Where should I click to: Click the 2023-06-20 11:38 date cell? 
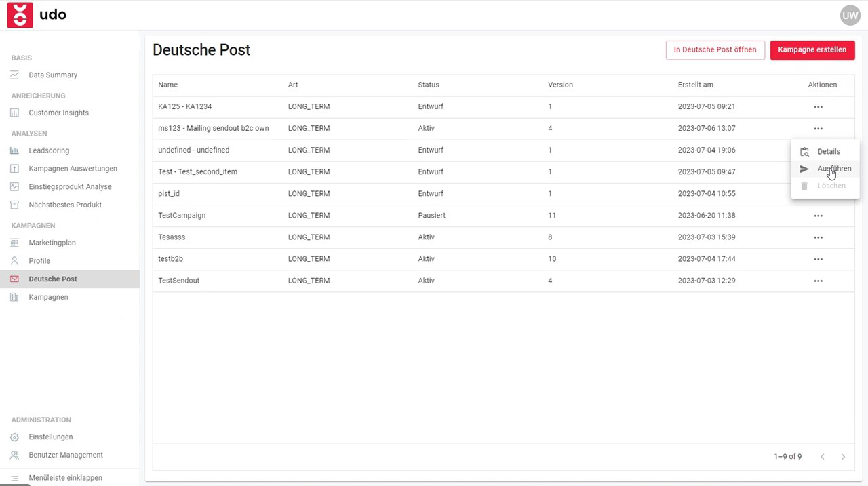707,216
